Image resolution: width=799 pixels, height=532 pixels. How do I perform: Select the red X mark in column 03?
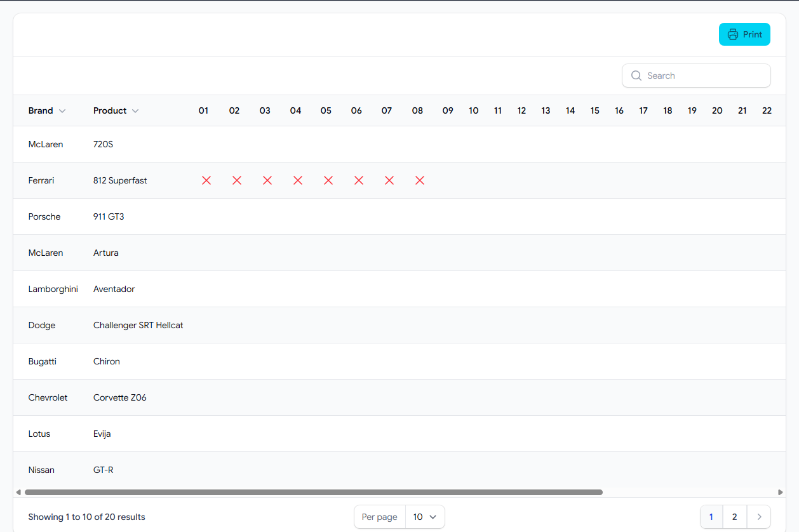(267, 180)
